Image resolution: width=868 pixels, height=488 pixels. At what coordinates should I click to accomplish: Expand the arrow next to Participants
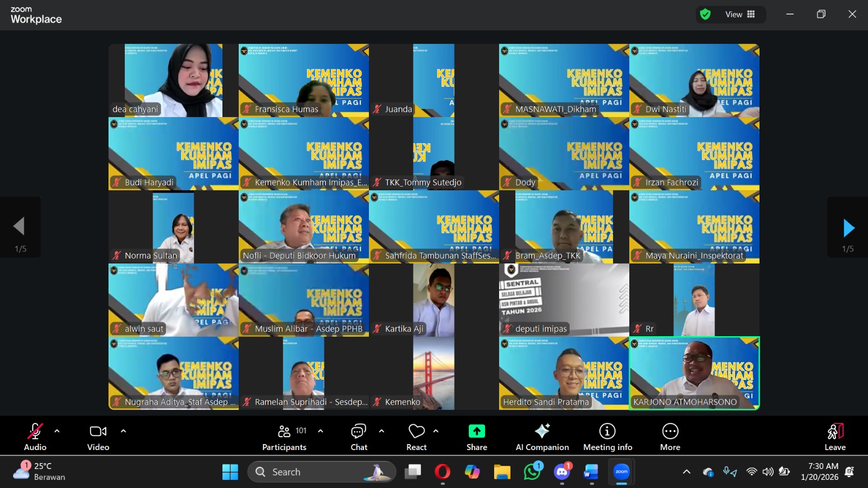click(x=321, y=431)
